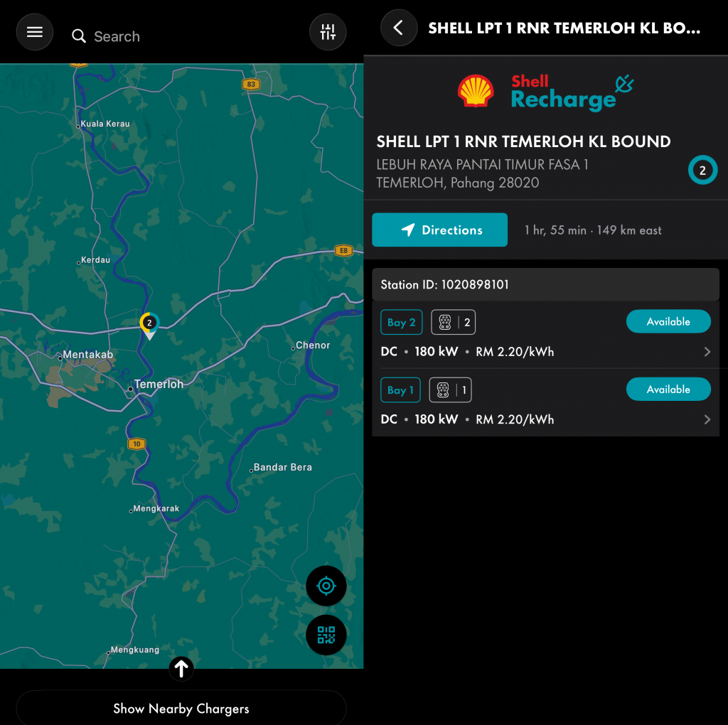Viewport: 728px width, 725px height.
Task: Click the address LEBUH RAYA PANTAI TIMUR FASA 1
Action: (483, 165)
